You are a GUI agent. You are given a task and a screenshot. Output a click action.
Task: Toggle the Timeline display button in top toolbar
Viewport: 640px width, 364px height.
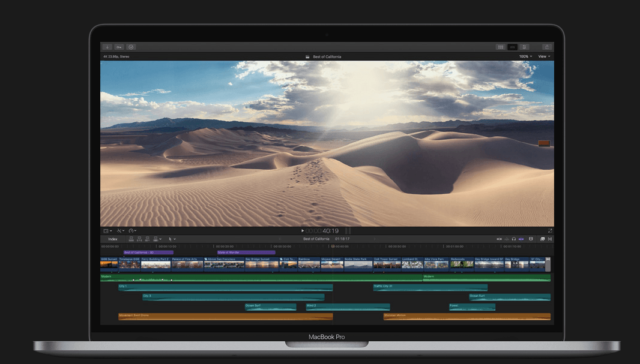pyautogui.click(x=513, y=47)
